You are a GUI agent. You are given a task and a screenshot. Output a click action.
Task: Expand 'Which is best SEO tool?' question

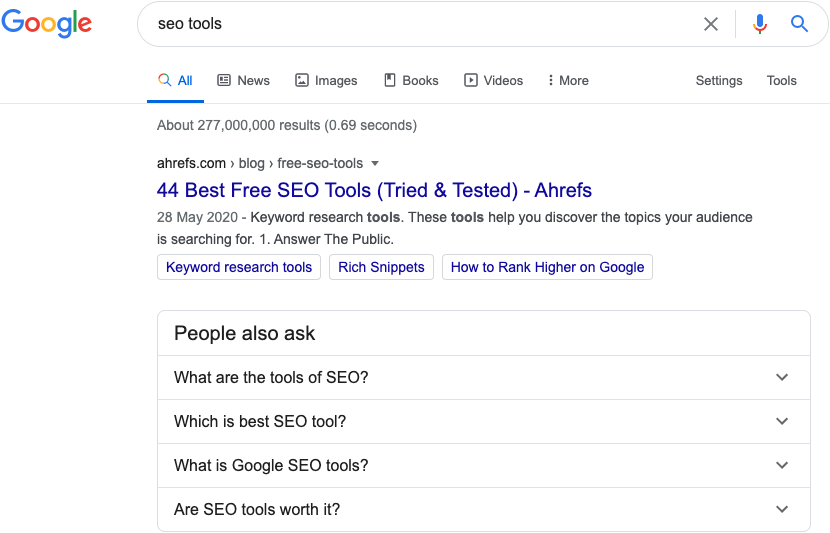click(484, 421)
